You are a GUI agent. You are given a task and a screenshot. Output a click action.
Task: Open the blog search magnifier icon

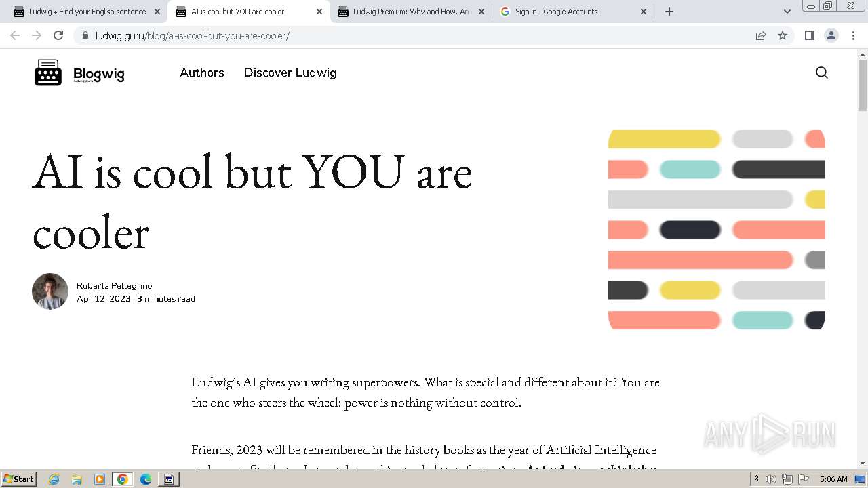[x=821, y=73]
